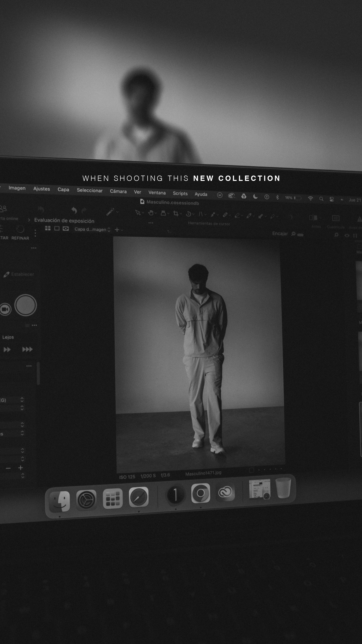Screen dimensions: 362x644
Task: Click Encajar fit zoom button
Action: [x=280, y=234]
